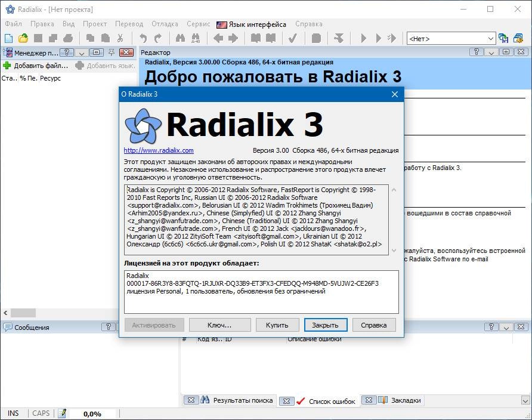Click the checkmark validate toolbar icon

pyautogui.click(x=293, y=38)
